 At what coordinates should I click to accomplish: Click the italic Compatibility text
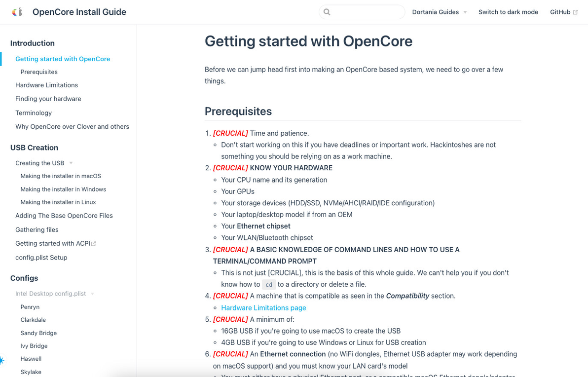point(407,296)
